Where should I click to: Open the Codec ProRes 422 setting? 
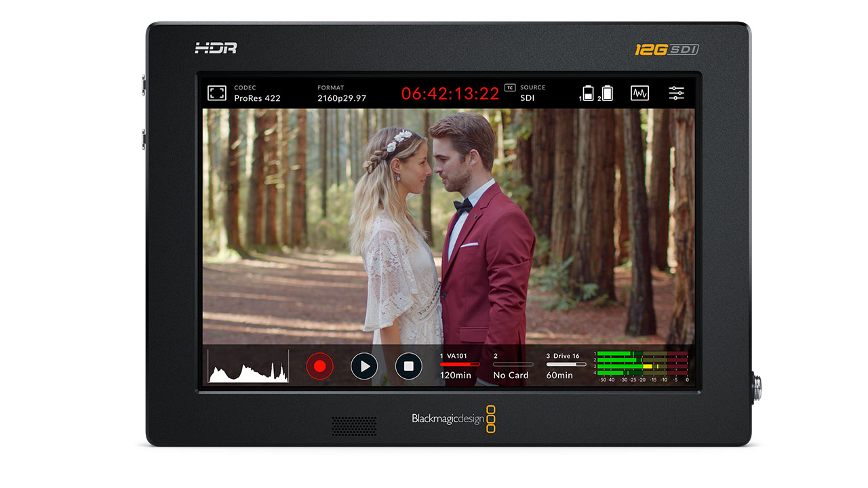pos(257,94)
